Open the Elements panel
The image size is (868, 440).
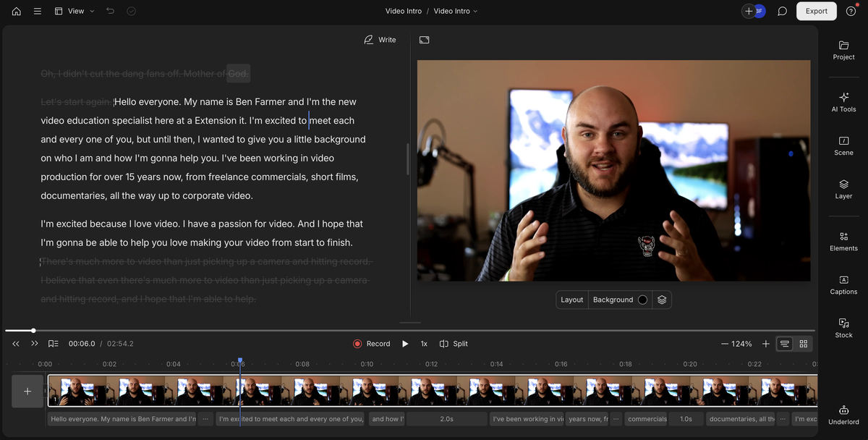click(843, 241)
